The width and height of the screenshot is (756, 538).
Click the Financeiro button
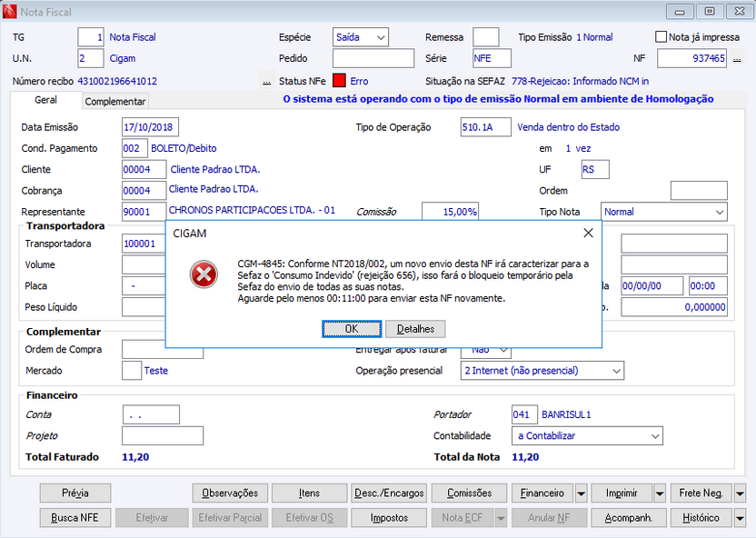tap(542, 493)
